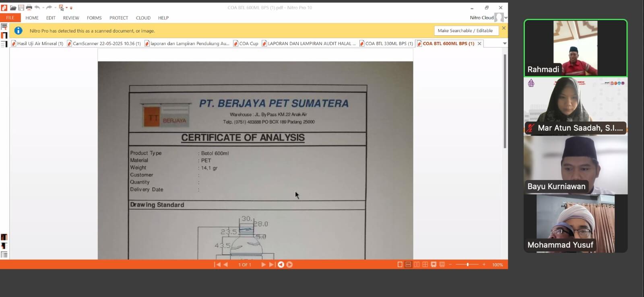644x297 pixels.
Task: Click the 100% zoom level value
Action: pos(497,265)
